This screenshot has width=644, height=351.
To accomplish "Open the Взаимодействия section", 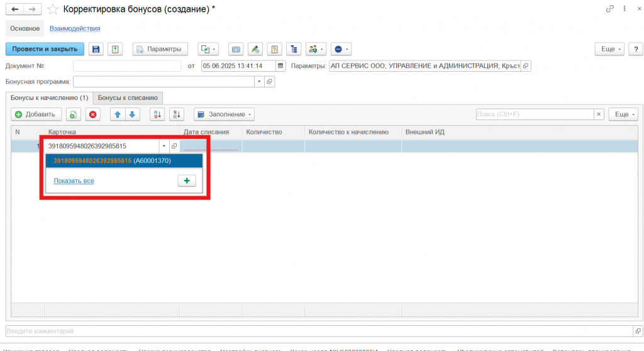I will coord(75,28).
